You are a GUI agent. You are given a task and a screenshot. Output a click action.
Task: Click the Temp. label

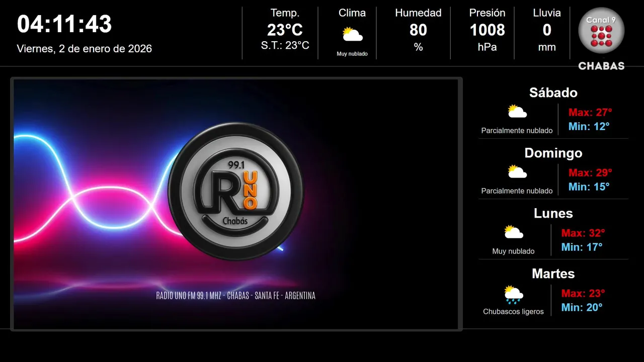coord(285,13)
